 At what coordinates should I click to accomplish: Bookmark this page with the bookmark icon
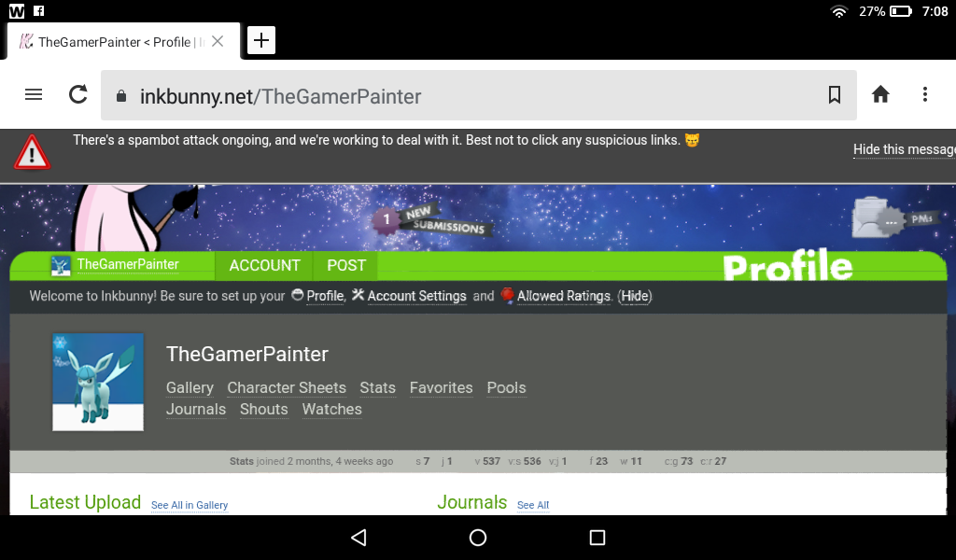[x=835, y=94]
